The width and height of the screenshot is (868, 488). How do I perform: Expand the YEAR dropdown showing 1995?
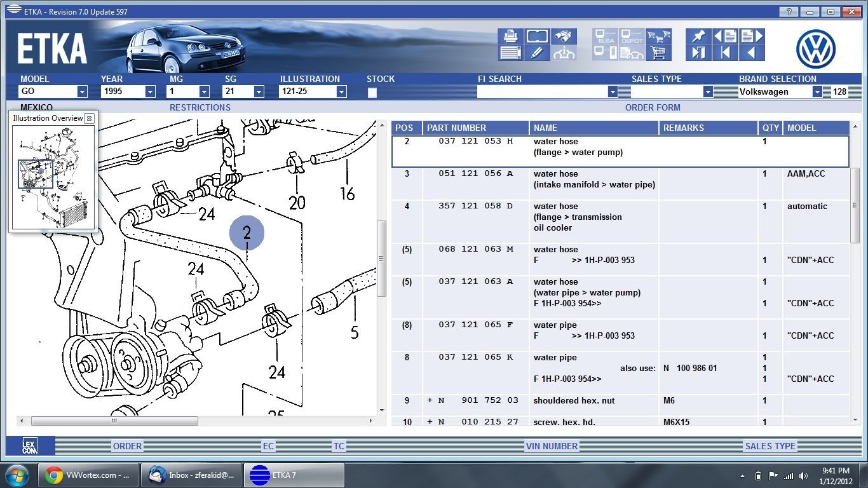point(150,91)
